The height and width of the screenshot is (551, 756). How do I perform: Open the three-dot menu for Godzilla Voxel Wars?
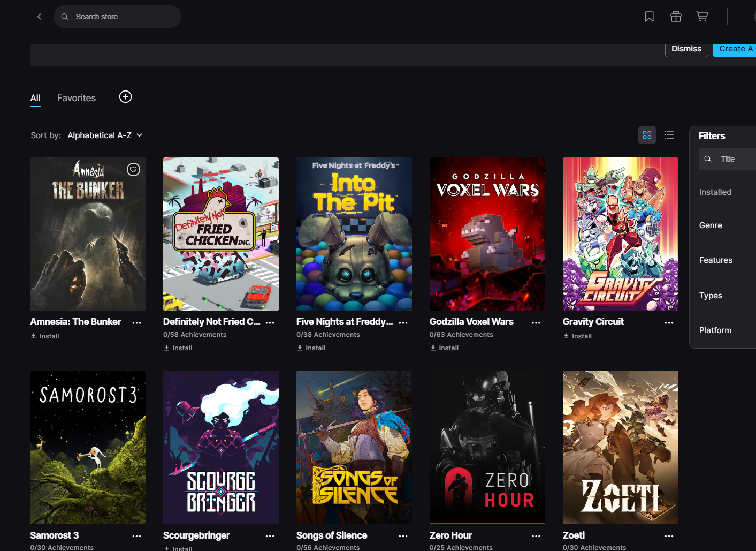pyautogui.click(x=536, y=323)
